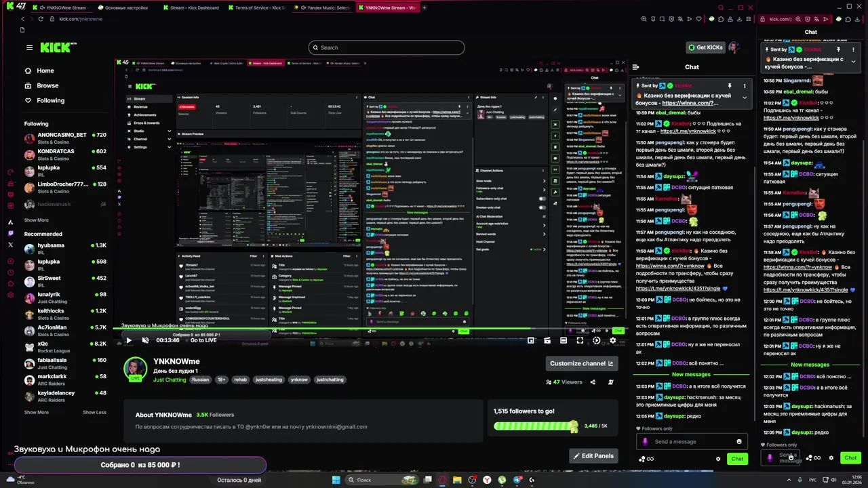Viewport: 868px width, 488px height.
Task: Click the green KICK logo
Action: [x=58, y=47]
